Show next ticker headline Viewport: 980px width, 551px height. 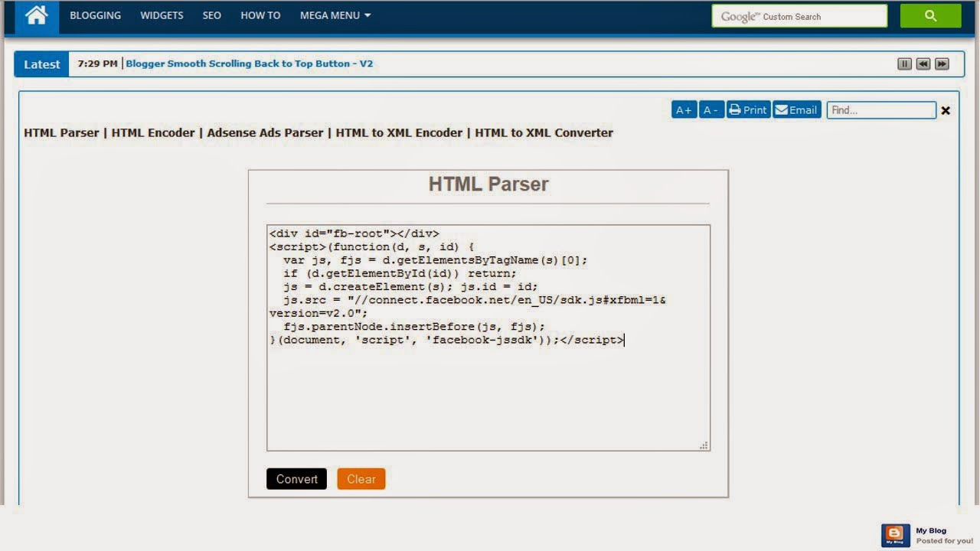(942, 64)
